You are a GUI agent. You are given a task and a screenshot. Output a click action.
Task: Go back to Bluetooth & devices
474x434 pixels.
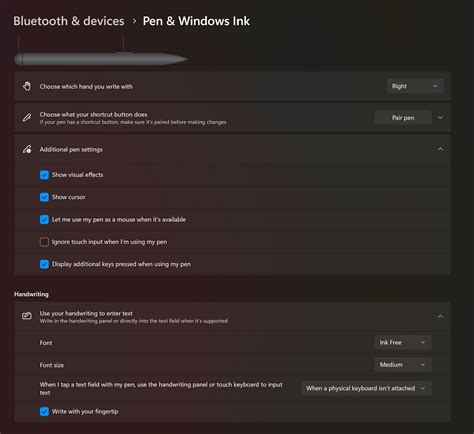tap(69, 21)
